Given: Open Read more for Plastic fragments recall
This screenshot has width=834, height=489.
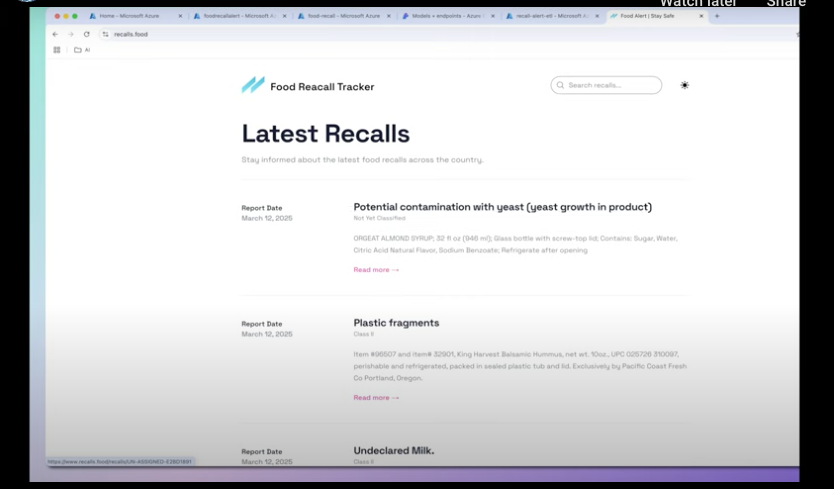Looking at the screenshot, I should [x=376, y=398].
